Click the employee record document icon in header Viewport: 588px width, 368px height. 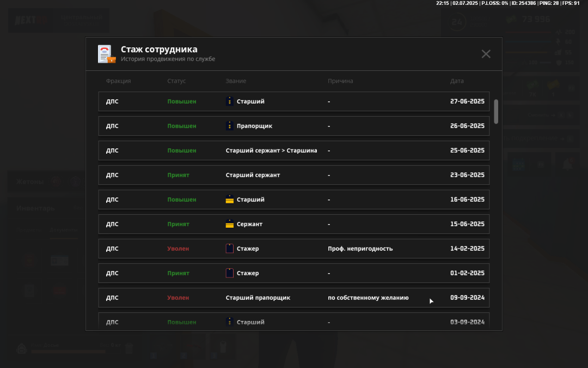107,54
